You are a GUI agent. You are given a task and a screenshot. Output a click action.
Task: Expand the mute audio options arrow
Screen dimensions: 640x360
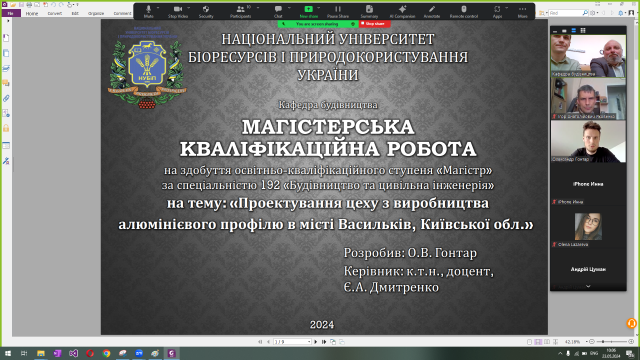pos(158,8)
